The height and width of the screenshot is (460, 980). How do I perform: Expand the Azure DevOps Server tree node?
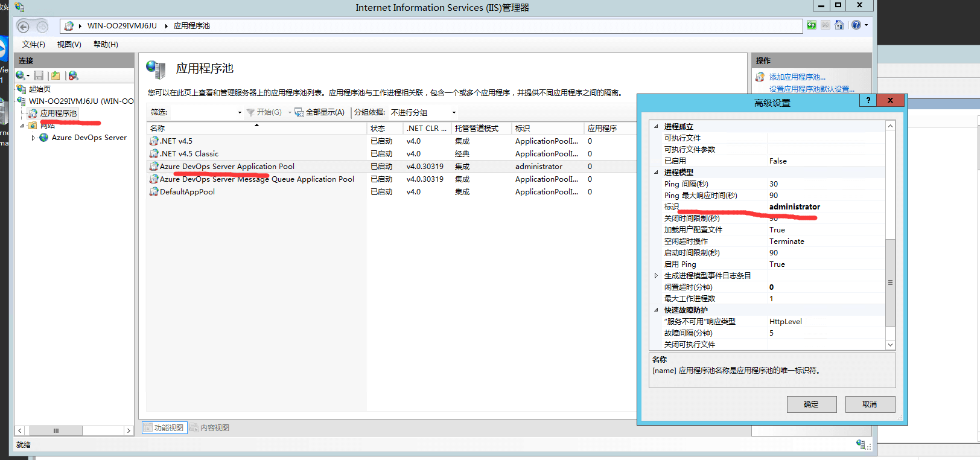[x=33, y=138]
